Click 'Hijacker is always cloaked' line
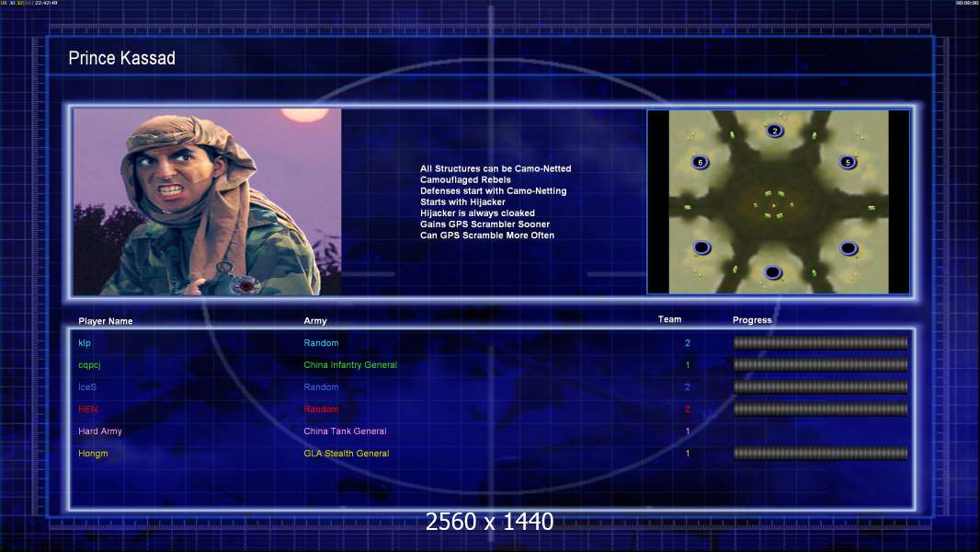980x552 pixels. (477, 213)
